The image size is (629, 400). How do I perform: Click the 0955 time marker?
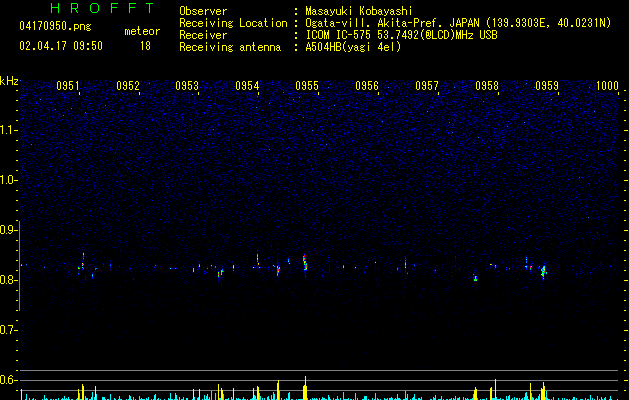point(307,86)
